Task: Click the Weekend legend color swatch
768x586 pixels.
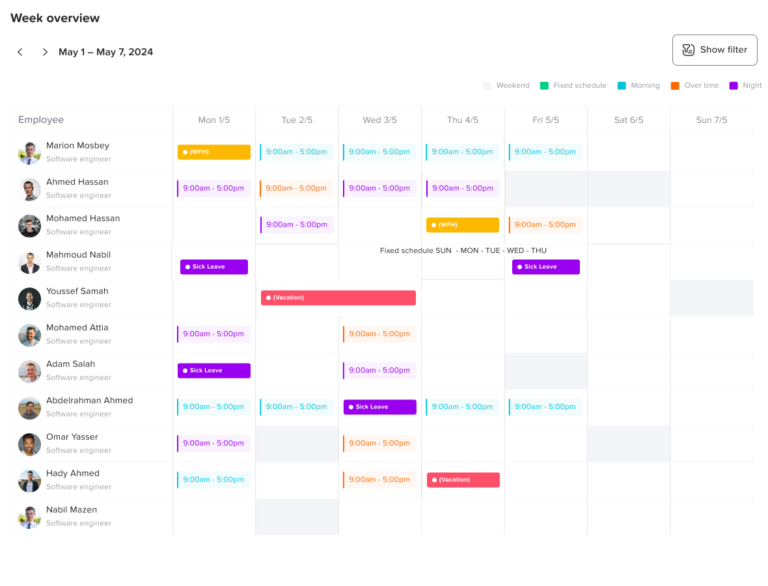Action: point(488,86)
